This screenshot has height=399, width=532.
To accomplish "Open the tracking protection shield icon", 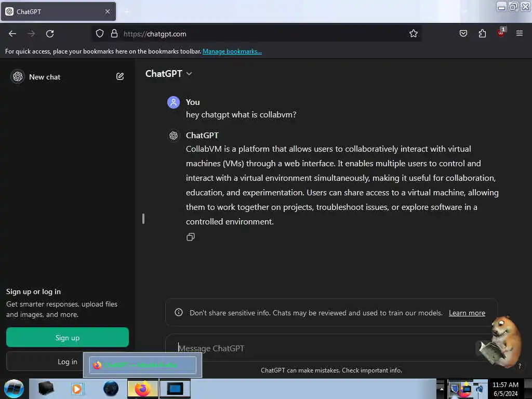I will [x=99, y=34].
